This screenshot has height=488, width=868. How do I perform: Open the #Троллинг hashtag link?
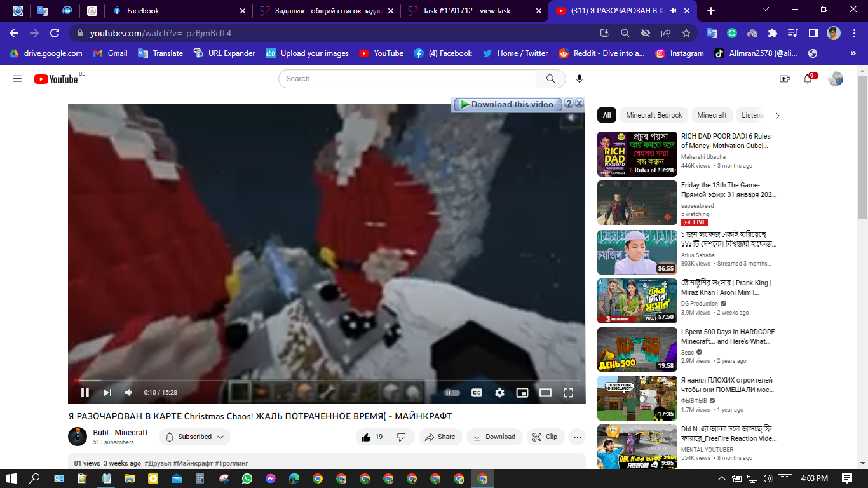tap(231, 463)
